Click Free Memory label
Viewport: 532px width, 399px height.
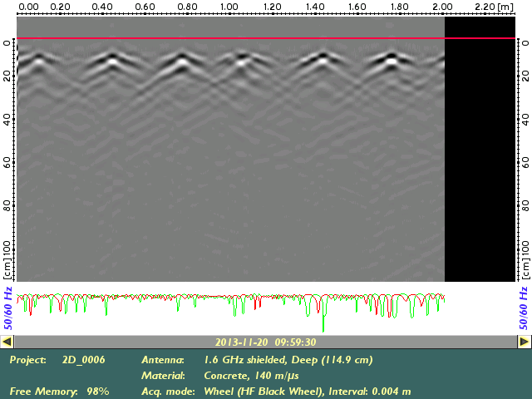click(x=43, y=392)
